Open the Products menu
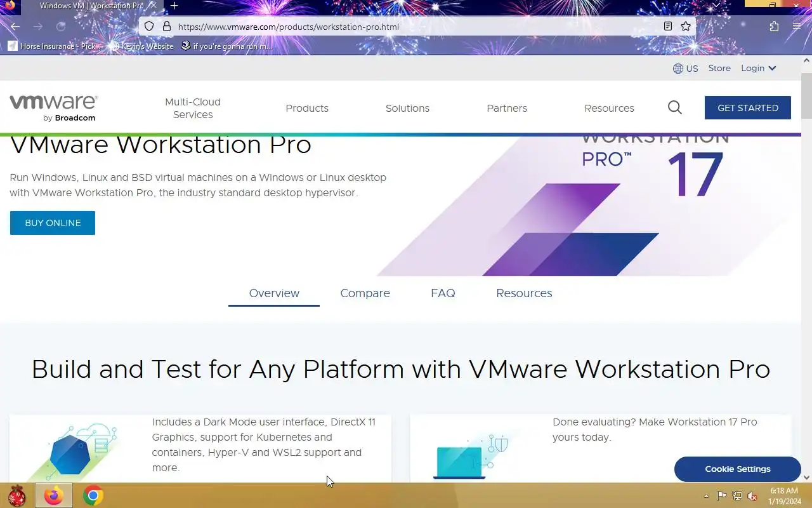812x508 pixels. click(x=307, y=108)
